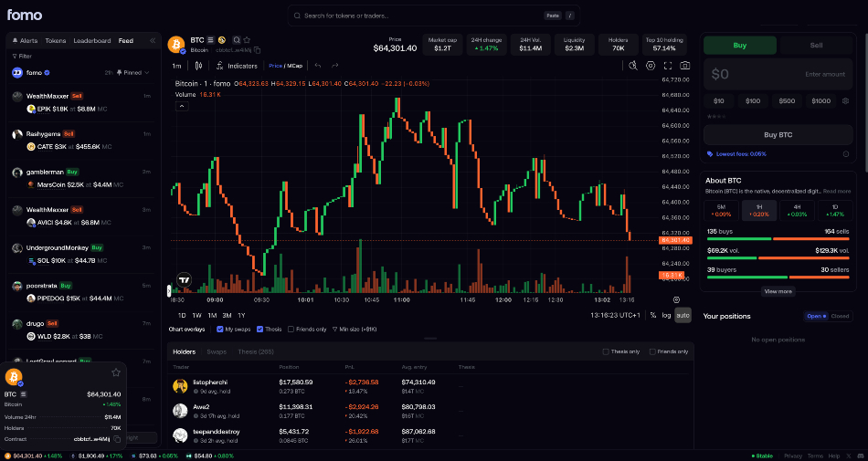Click the buys versus sells progress bar
This screenshot has width=868, height=461.
pos(778,239)
